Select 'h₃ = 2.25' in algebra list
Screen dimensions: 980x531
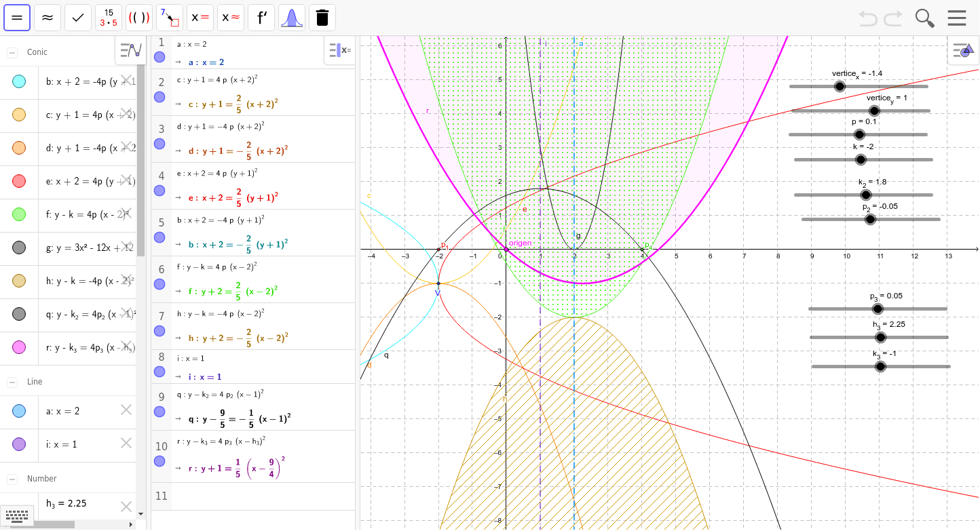[x=67, y=503]
